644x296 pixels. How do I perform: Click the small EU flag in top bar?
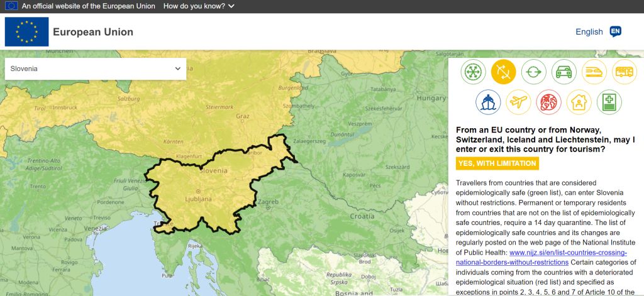11,6
